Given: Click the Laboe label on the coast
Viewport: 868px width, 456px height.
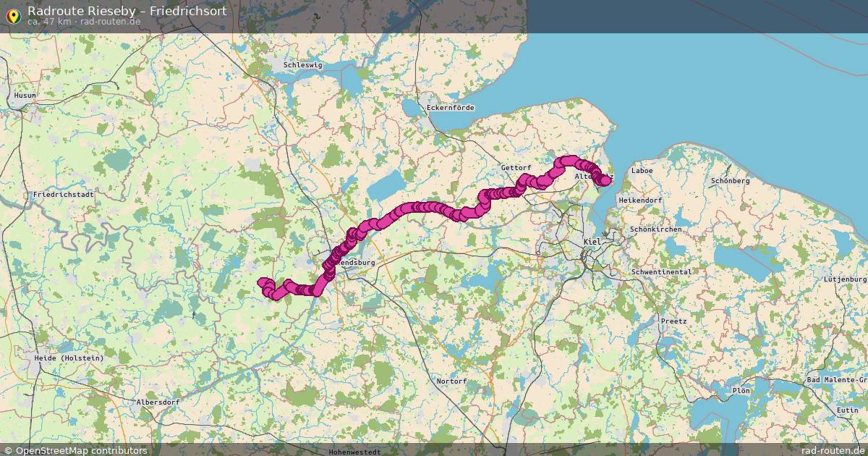Looking at the screenshot, I should pos(642,171).
